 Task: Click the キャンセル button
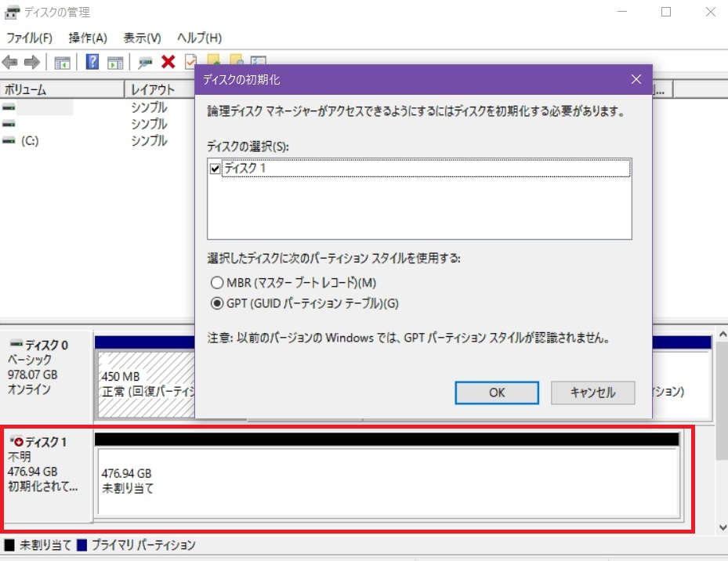click(593, 393)
